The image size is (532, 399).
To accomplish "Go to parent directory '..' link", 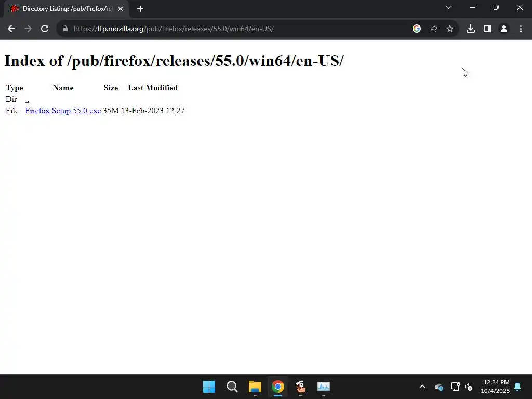I will coord(27,99).
